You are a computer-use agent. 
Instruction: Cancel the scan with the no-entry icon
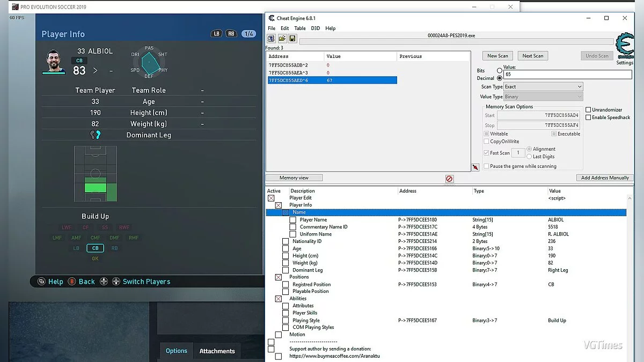449,179
